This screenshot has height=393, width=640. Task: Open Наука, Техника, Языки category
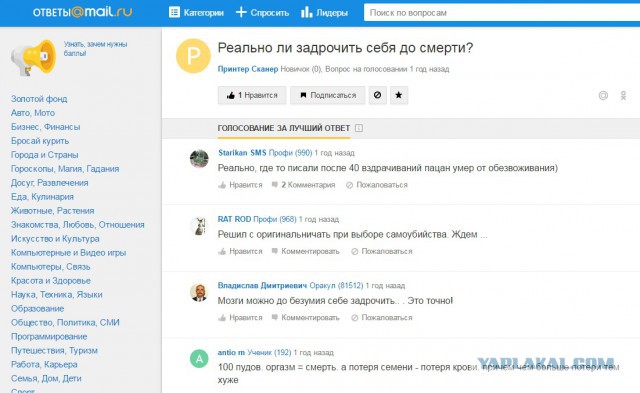tap(57, 295)
